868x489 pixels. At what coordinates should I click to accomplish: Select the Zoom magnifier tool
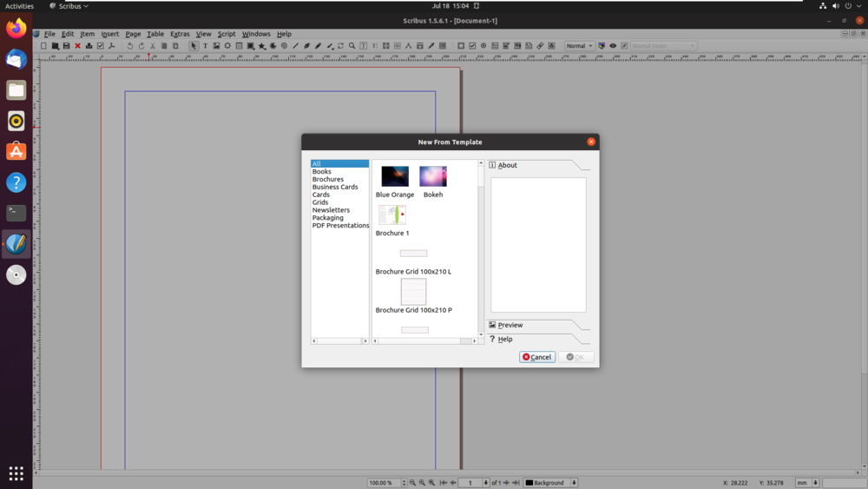pos(352,46)
